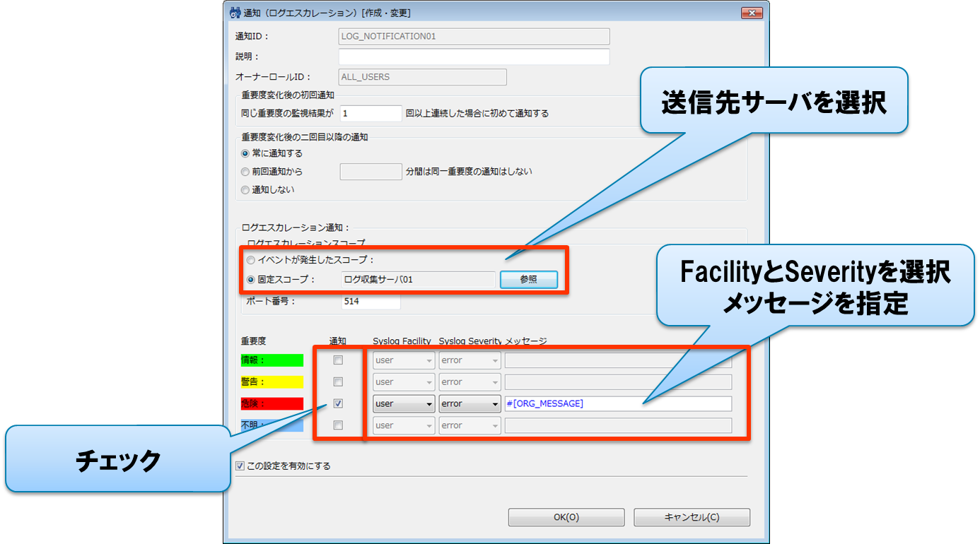
Task: Confirm with the OK(O) button
Action: [566, 517]
